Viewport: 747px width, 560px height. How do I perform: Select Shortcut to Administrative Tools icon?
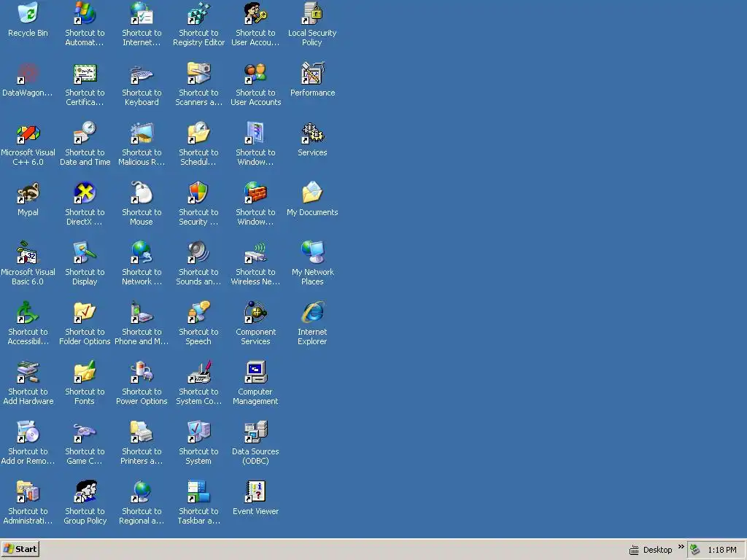pyautogui.click(x=28, y=492)
